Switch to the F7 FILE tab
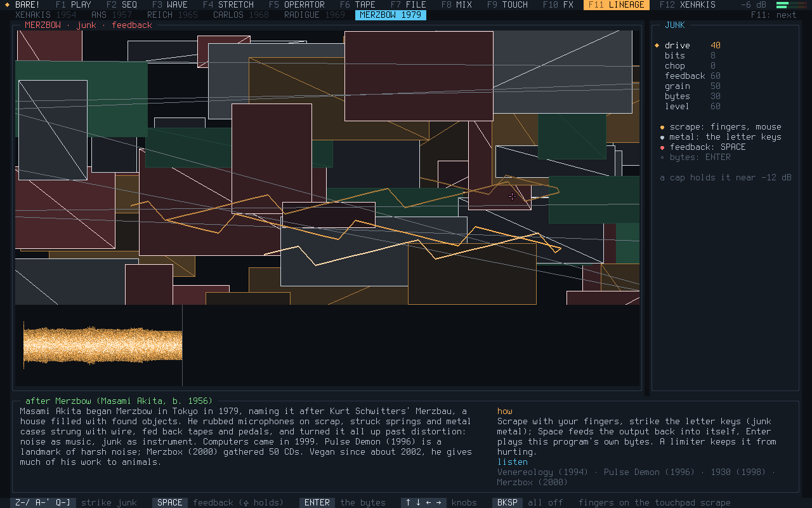 tap(409, 4)
